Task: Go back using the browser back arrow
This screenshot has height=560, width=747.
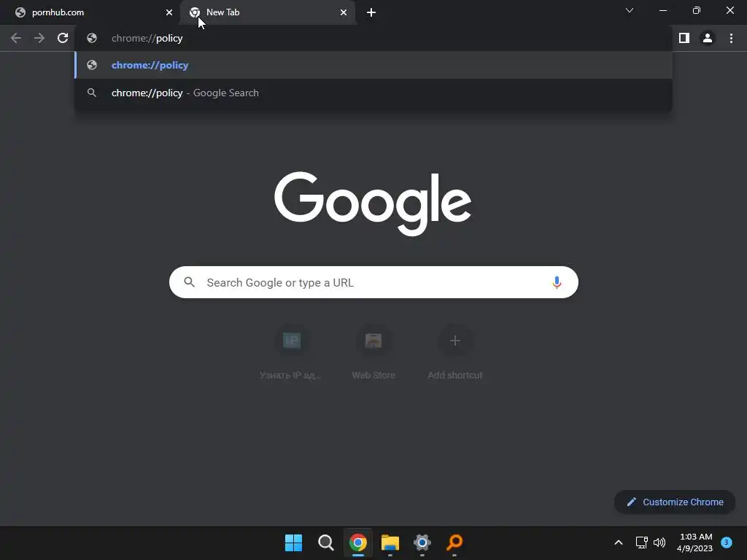Action: (16, 38)
